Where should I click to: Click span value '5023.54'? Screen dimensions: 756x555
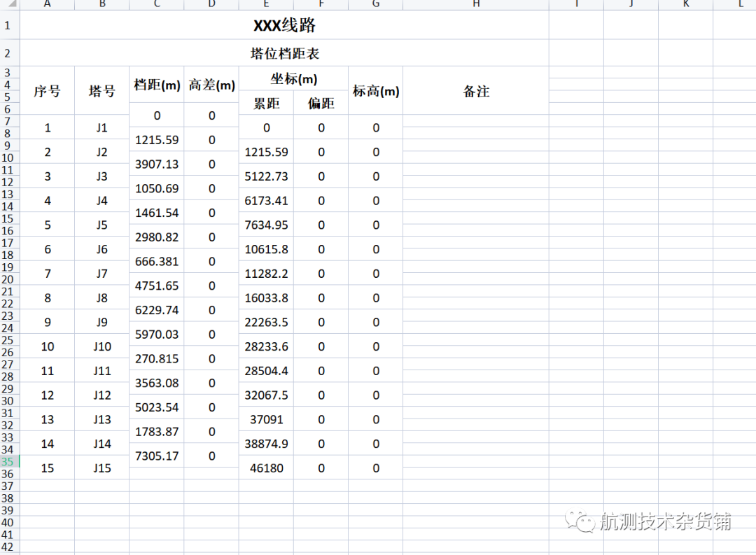(157, 407)
